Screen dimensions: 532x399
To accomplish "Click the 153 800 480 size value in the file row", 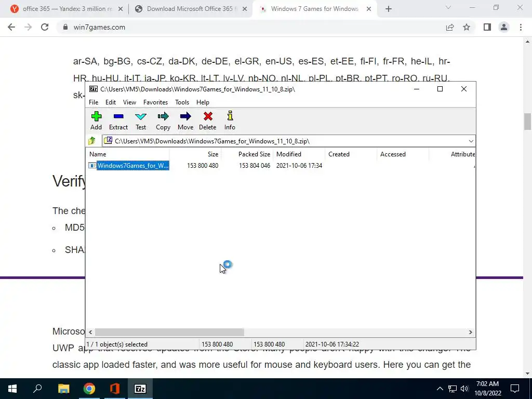I will 203,166.
